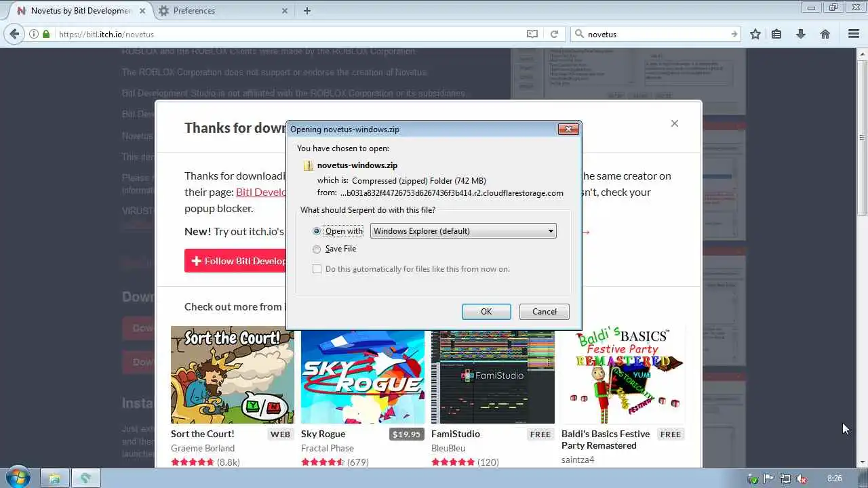The width and height of the screenshot is (868, 488).
Task: Click the FREE tag on FamiStudio
Action: click(540, 434)
